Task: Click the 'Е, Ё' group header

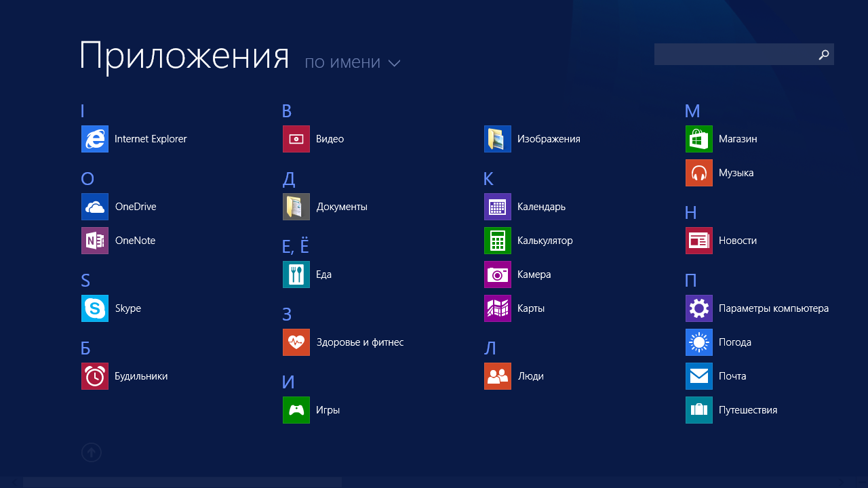Action: click(296, 246)
